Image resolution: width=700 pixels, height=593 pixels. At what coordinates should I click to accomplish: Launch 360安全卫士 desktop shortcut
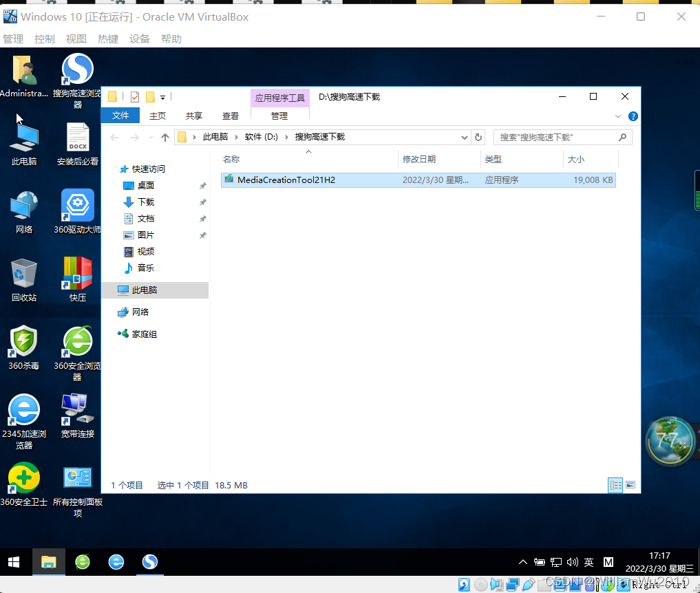coord(24,484)
